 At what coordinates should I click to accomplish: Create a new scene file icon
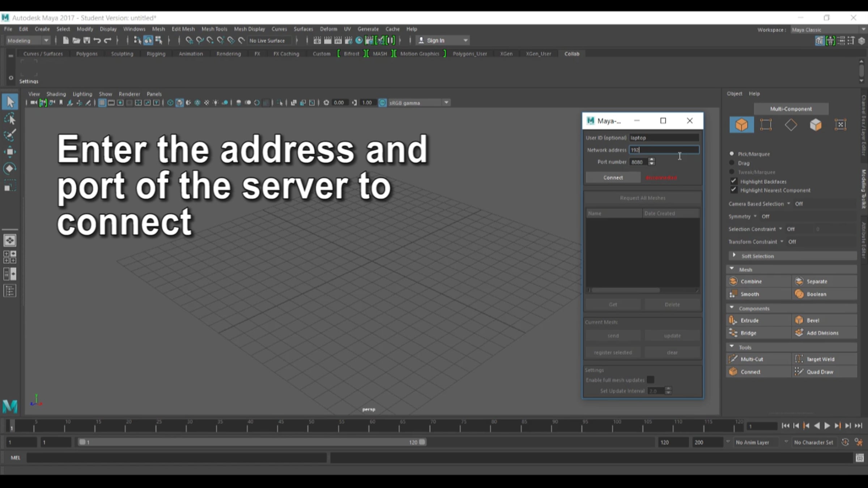65,40
